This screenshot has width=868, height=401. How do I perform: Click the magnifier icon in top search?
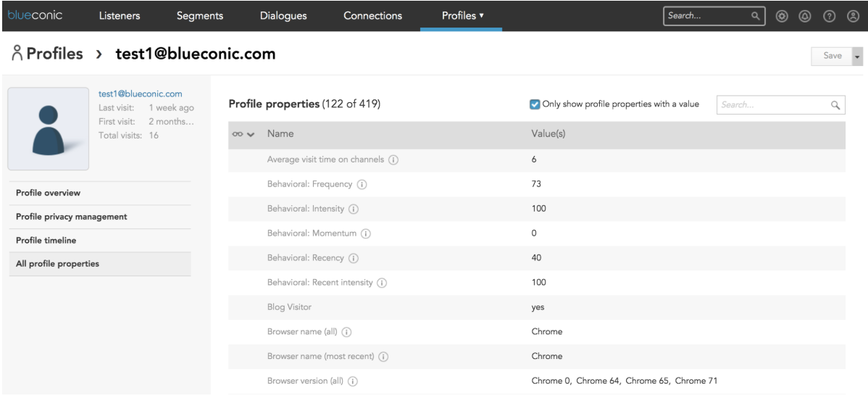coord(756,16)
